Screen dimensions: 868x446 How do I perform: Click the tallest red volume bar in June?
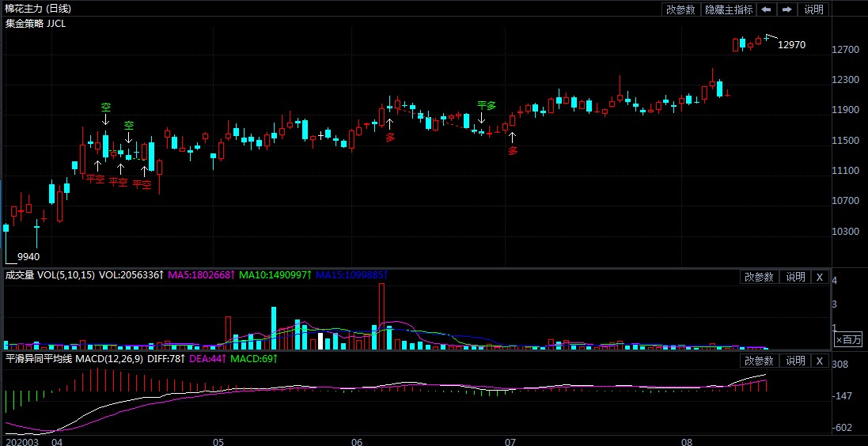381,316
